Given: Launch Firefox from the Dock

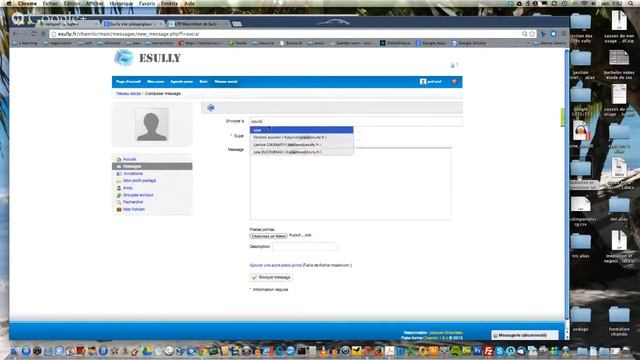Looking at the screenshot, I should (378, 351).
